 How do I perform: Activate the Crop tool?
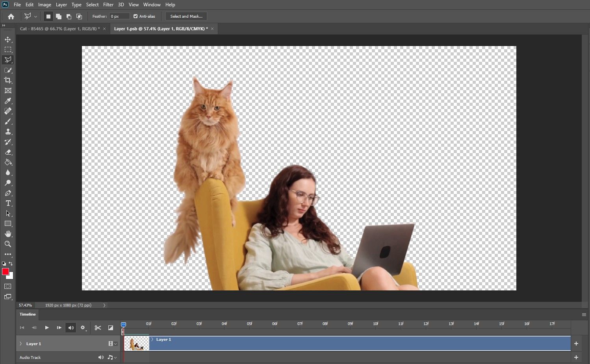[8, 80]
